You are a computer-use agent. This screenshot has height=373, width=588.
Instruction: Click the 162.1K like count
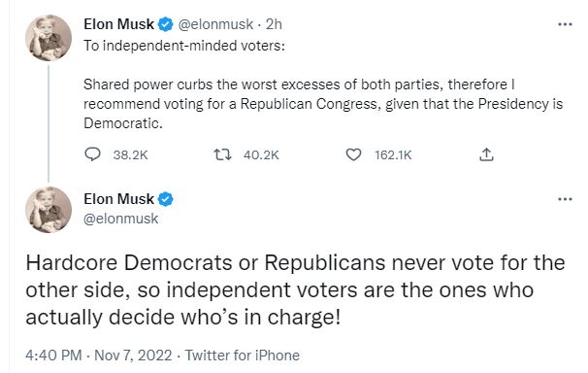[x=393, y=155]
